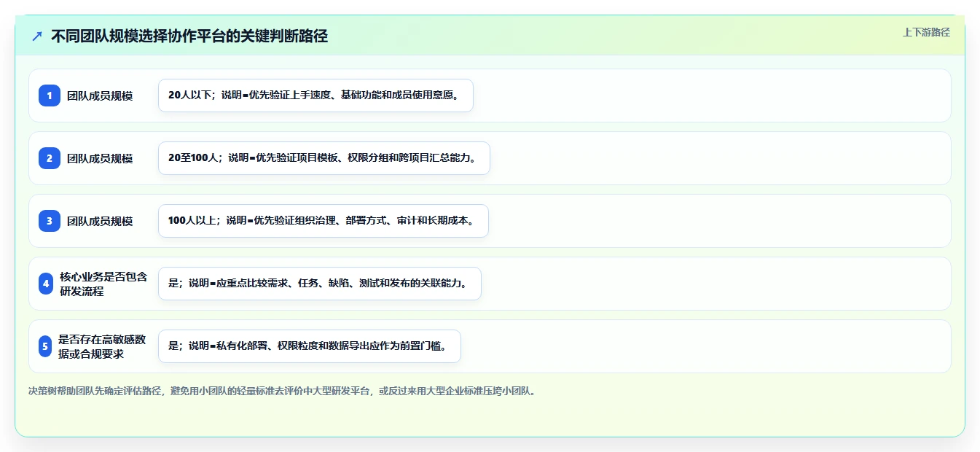Select step number 3 badge
980x452 pixels.
tap(50, 221)
